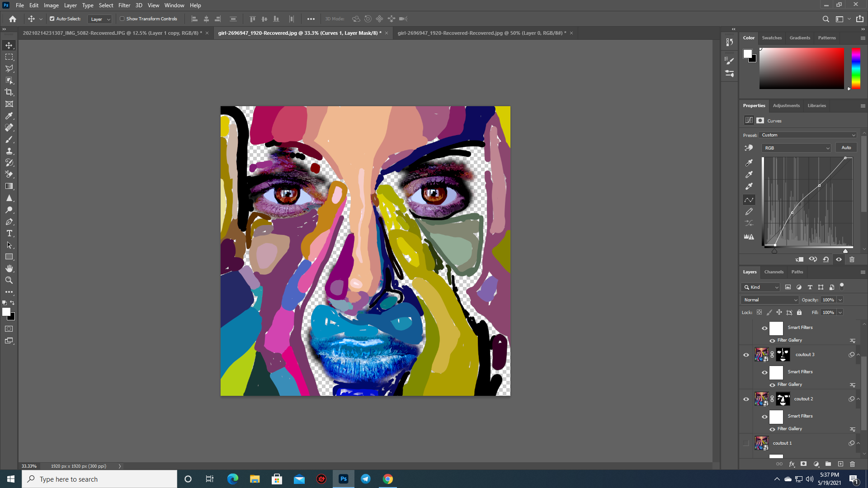Open the Window menu
The image size is (868, 488).
click(174, 5)
